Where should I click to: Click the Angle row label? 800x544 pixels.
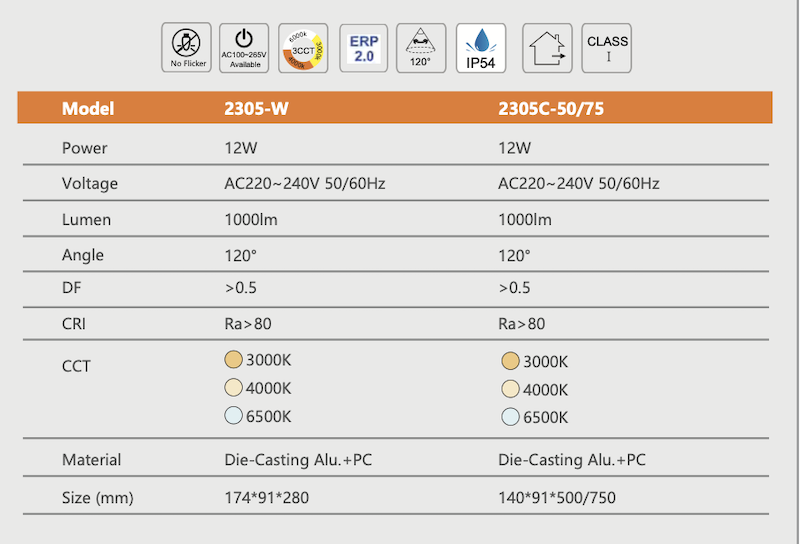83,255
